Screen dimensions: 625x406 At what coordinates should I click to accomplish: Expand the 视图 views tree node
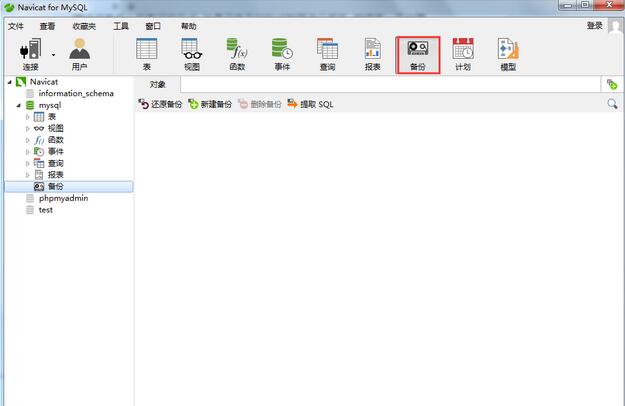point(28,129)
